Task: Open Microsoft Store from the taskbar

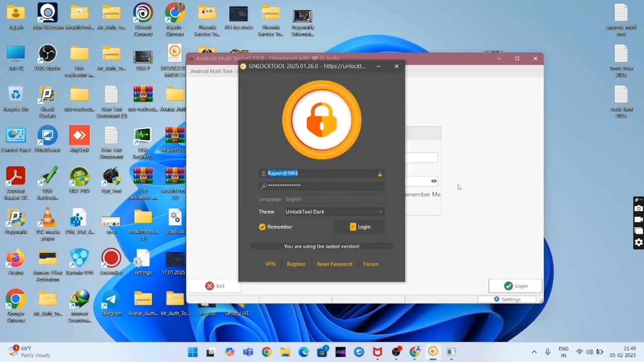Action: [x=322, y=352]
